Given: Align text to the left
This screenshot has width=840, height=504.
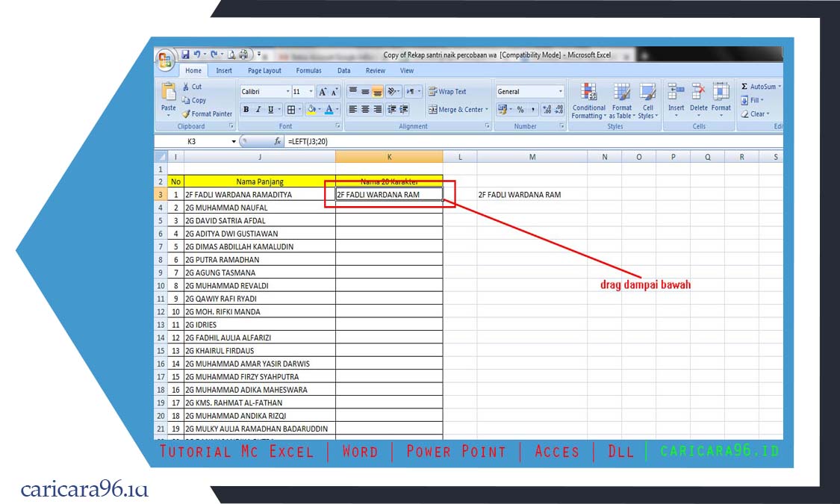Looking at the screenshot, I should click(353, 110).
